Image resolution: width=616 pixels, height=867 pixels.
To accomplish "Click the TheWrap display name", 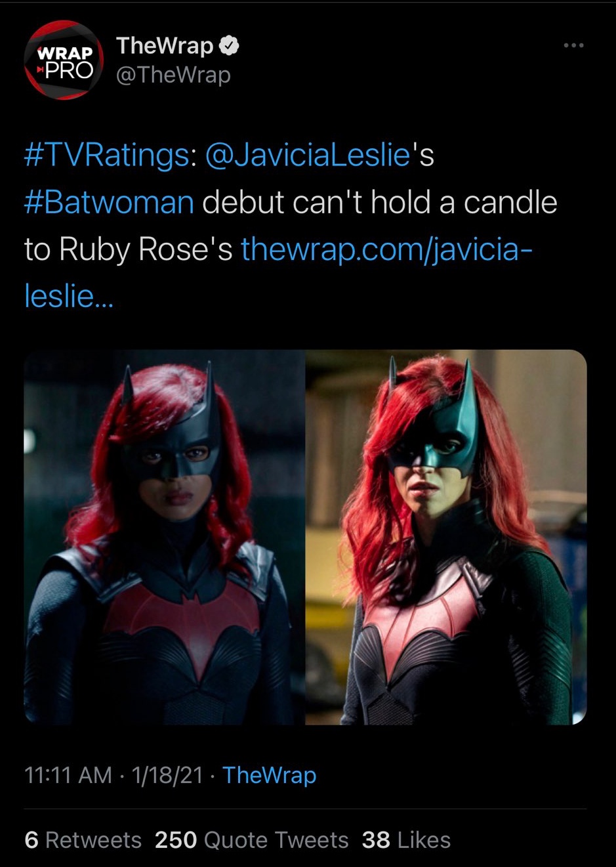I will point(165,46).
